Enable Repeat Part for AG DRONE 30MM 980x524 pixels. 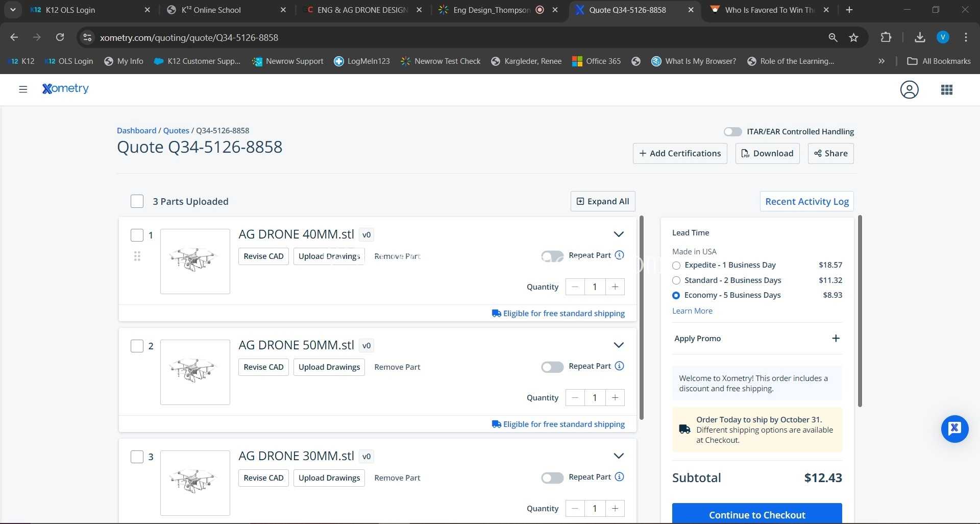[552, 478]
